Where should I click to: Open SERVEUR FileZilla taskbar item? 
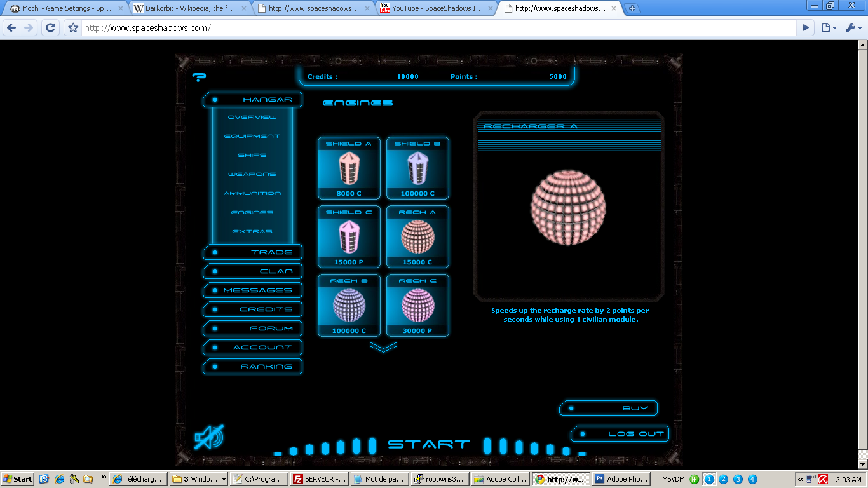click(x=319, y=479)
